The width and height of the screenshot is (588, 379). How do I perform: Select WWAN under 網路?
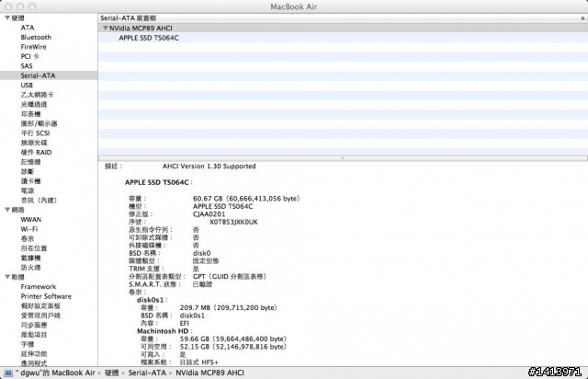tap(30, 219)
